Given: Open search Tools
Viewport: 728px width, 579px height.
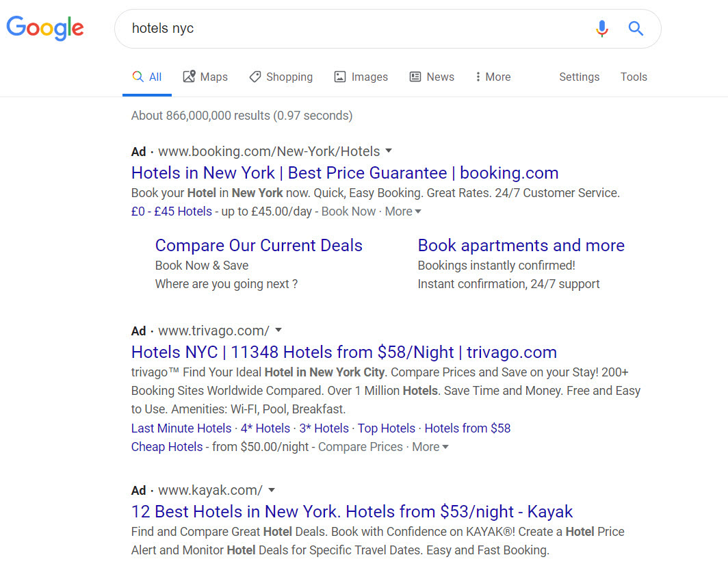Looking at the screenshot, I should [634, 77].
